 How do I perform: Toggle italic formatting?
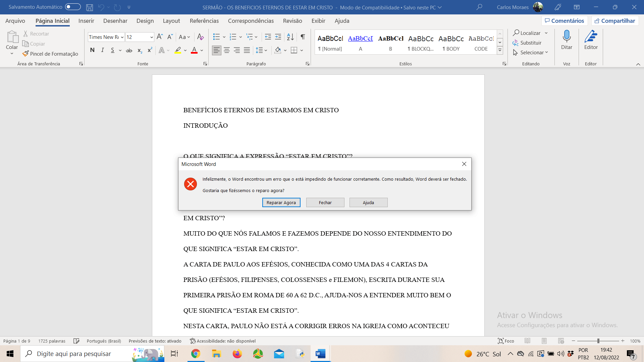[x=103, y=50]
